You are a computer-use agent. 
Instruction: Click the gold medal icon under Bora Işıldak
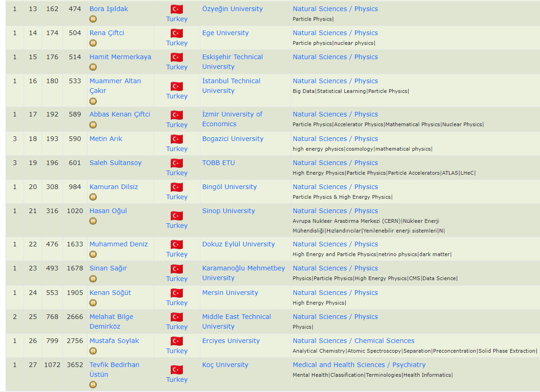coord(93,19)
